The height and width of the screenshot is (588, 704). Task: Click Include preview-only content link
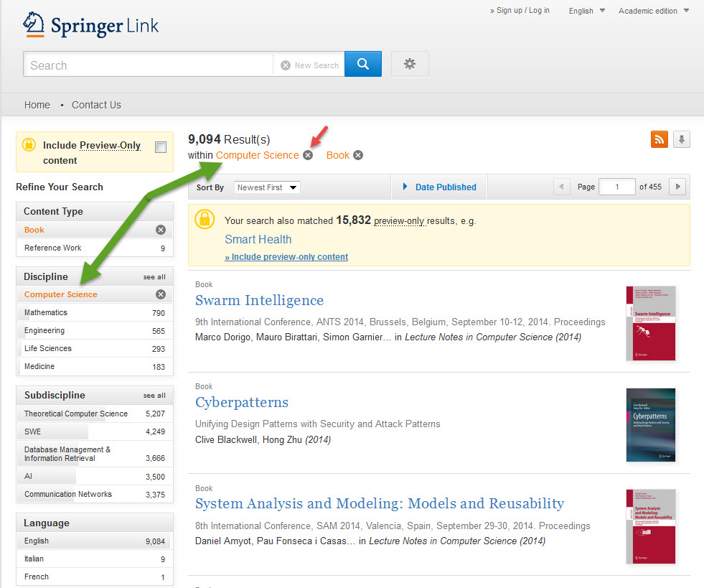click(x=286, y=257)
